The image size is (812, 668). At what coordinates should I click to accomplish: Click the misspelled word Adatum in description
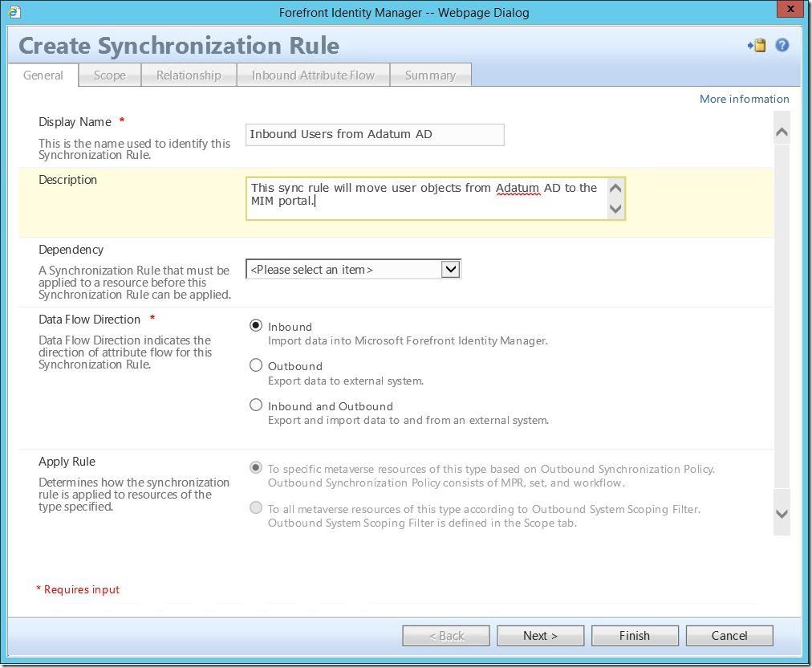point(518,188)
